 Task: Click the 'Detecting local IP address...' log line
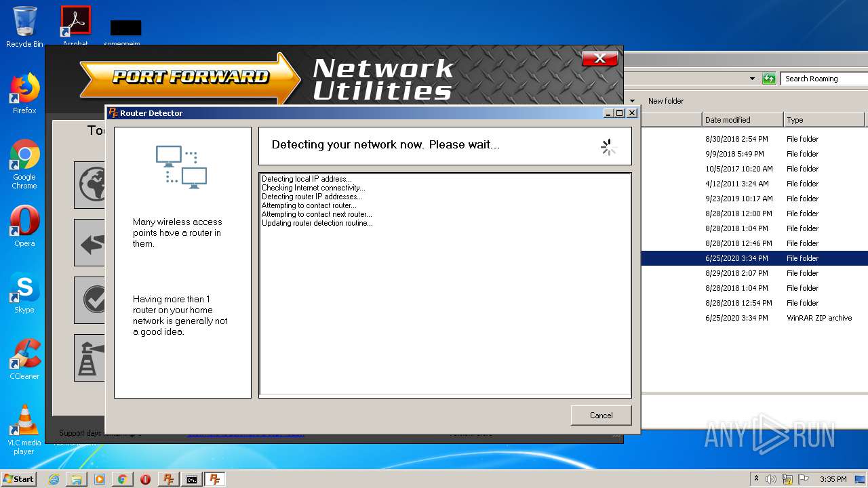pyautogui.click(x=307, y=179)
